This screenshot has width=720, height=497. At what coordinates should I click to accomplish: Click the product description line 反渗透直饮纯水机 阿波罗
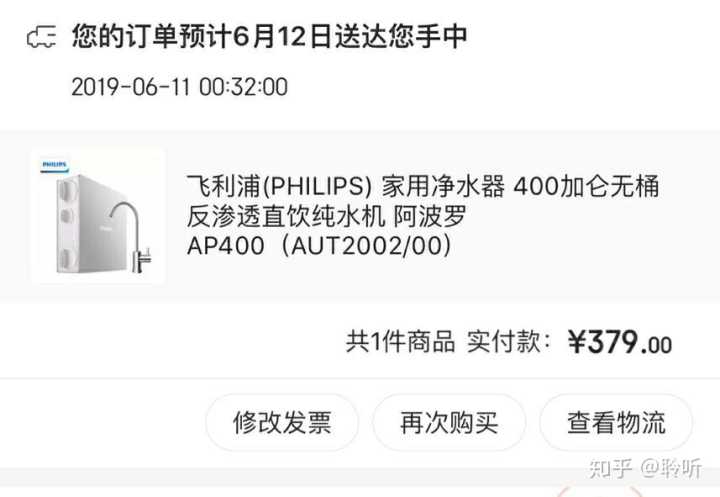(326, 216)
